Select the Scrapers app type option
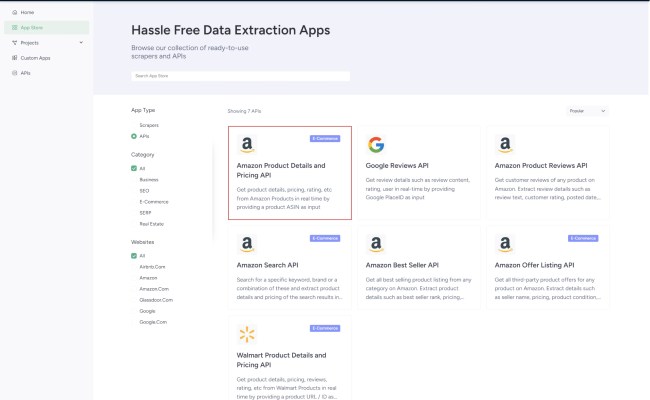This screenshot has height=400, width=650. click(149, 125)
